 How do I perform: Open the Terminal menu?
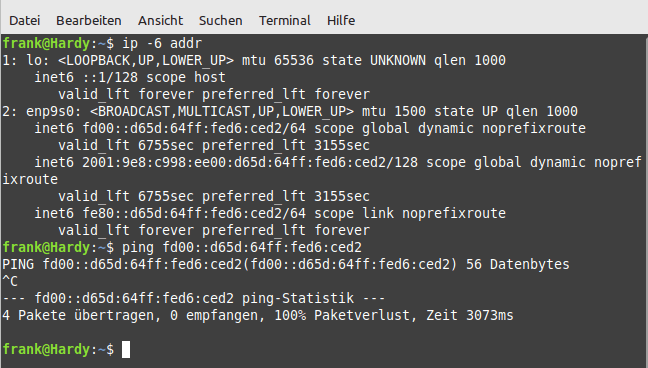[285, 20]
